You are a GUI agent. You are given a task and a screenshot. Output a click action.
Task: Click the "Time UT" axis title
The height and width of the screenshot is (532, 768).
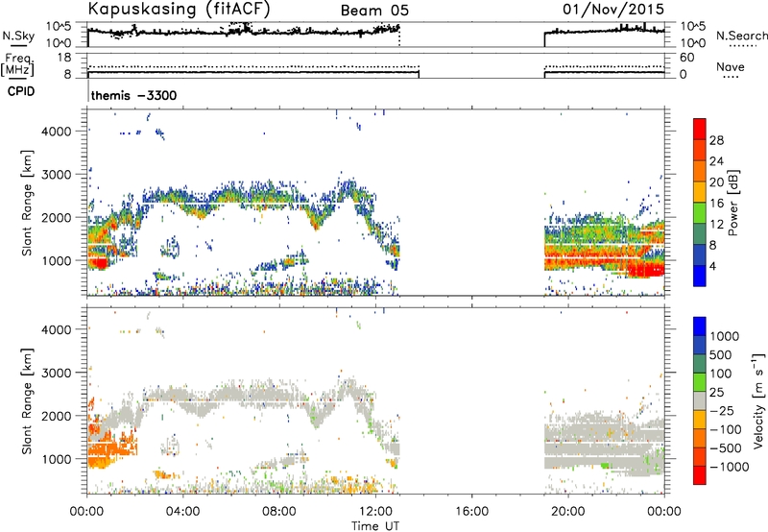(x=375, y=526)
